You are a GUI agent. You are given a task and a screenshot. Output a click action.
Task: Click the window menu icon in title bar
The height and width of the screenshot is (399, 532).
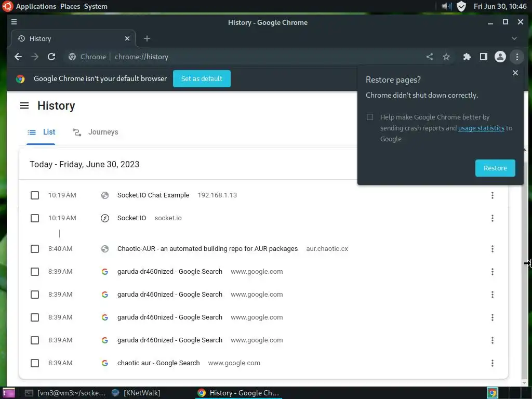pos(14,22)
